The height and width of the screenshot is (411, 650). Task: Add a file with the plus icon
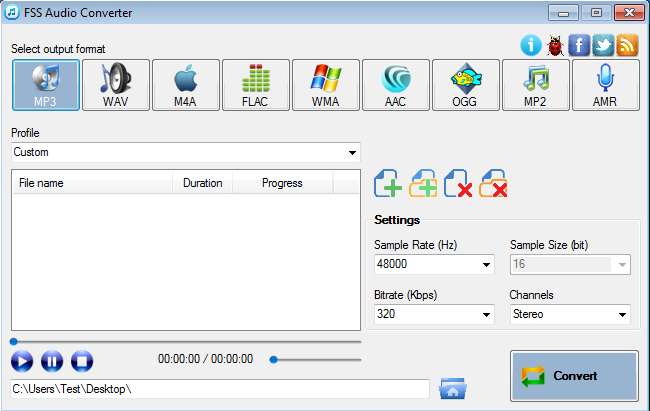(x=388, y=183)
